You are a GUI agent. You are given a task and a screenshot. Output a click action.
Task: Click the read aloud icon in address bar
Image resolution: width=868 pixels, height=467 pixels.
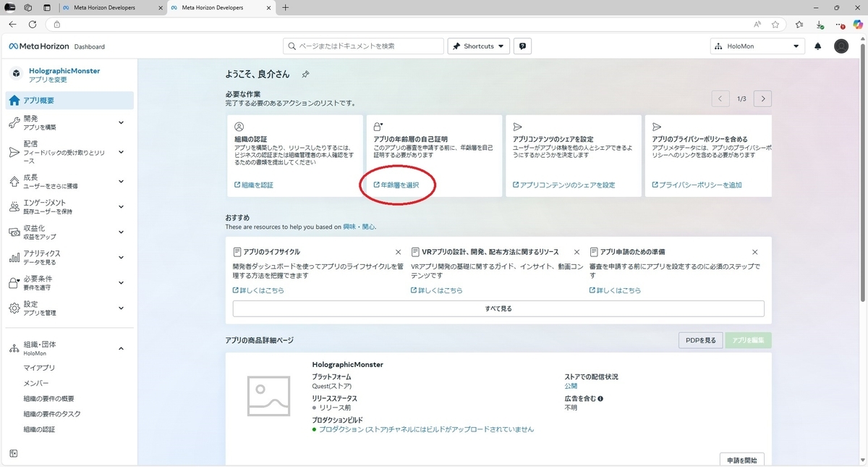tap(757, 24)
